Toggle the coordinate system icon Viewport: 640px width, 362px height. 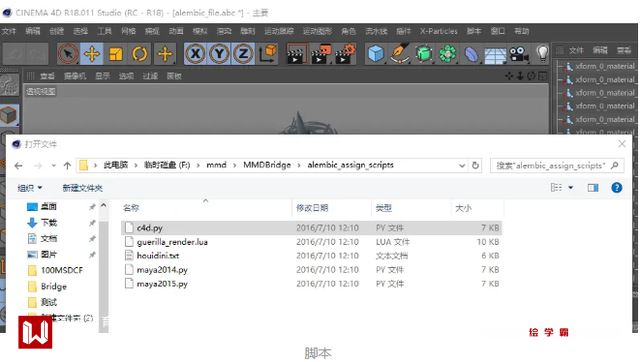[268, 54]
